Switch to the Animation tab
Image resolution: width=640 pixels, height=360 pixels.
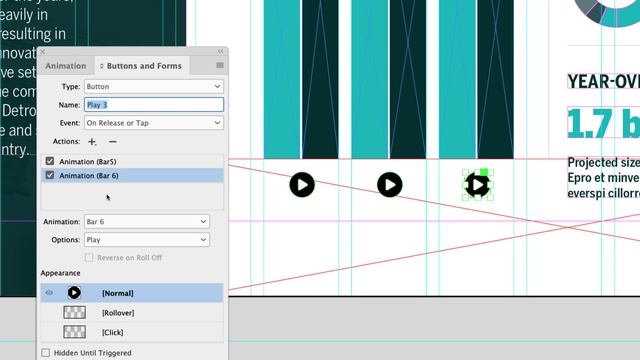[66, 66]
